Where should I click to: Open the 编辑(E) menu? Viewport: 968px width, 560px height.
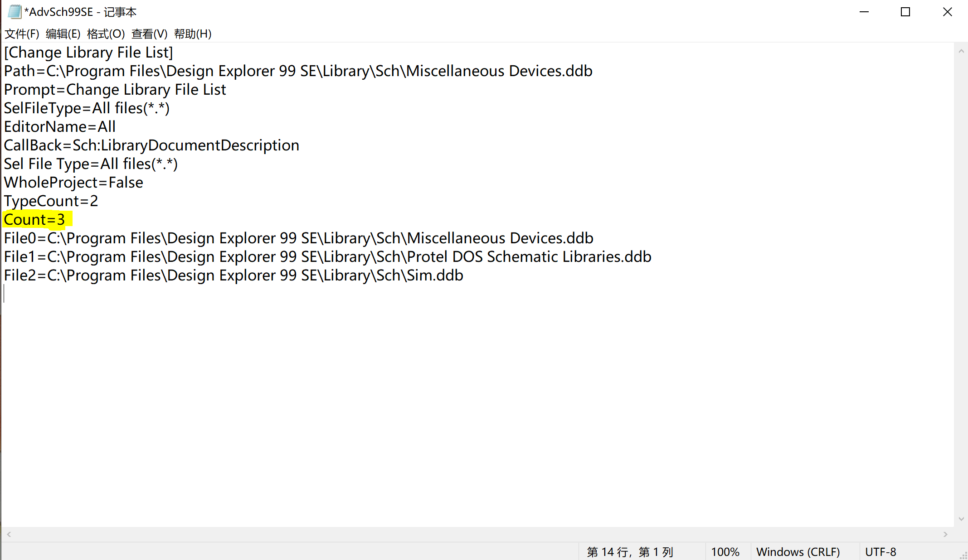(63, 34)
